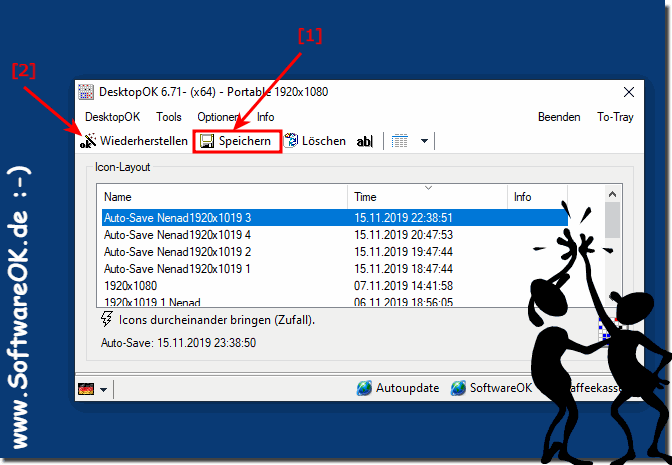Click the list vertical scrollbar thumb
The image size is (672, 465).
pyautogui.click(x=613, y=220)
